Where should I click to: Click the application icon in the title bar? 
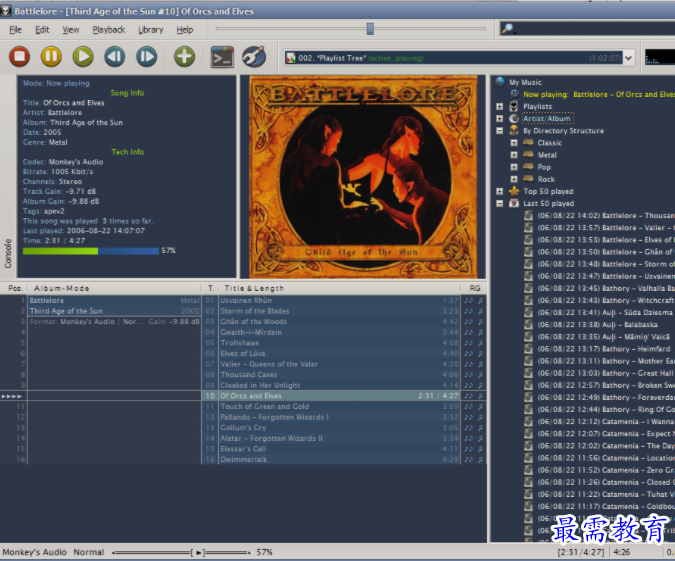[6, 11]
